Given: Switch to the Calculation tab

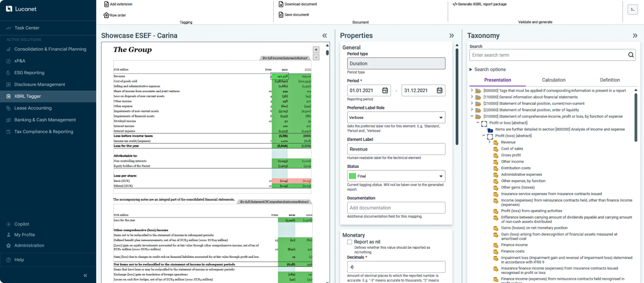Looking at the screenshot, I should (553, 80).
